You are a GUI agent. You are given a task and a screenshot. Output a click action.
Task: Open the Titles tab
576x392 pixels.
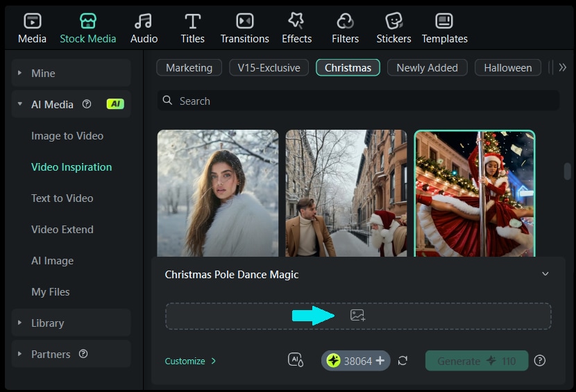(x=192, y=28)
